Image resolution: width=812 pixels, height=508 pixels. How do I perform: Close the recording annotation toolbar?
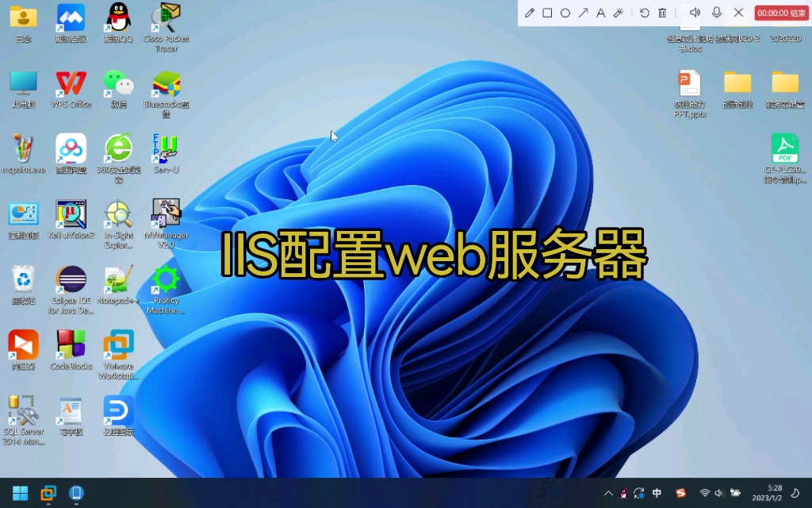[x=739, y=13]
